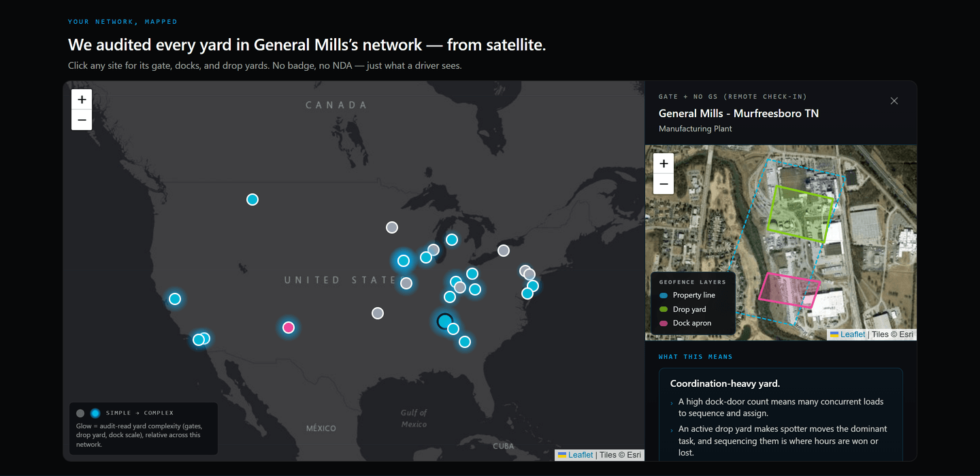980x476 pixels.
Task: Zoom out on the satellite site view
Action: [x=664, y=184]
